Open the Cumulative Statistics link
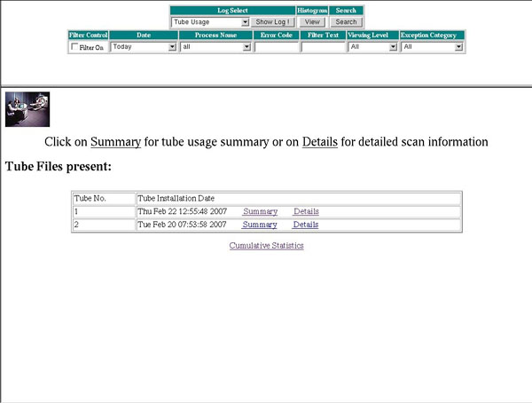This screenshot has width=532, height=403. click(x=266, y=245)
